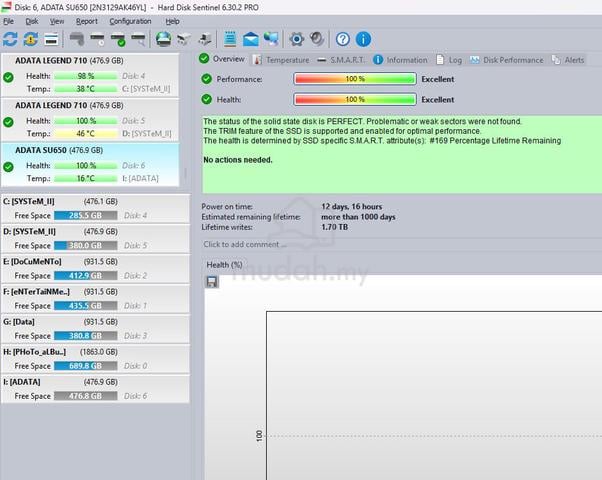Click the Refresh disk information icon
This screenshot has width=602, height=480.
pos(10,39)
